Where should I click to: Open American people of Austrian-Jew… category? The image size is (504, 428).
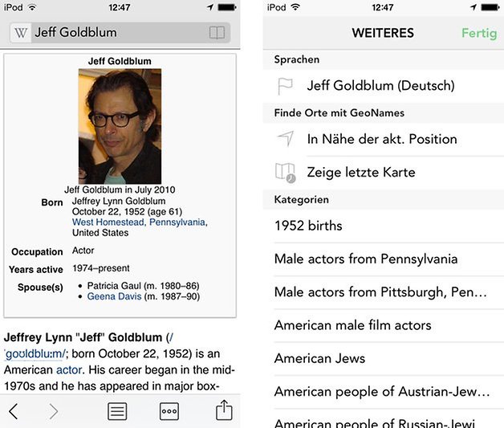pos(384,392)
